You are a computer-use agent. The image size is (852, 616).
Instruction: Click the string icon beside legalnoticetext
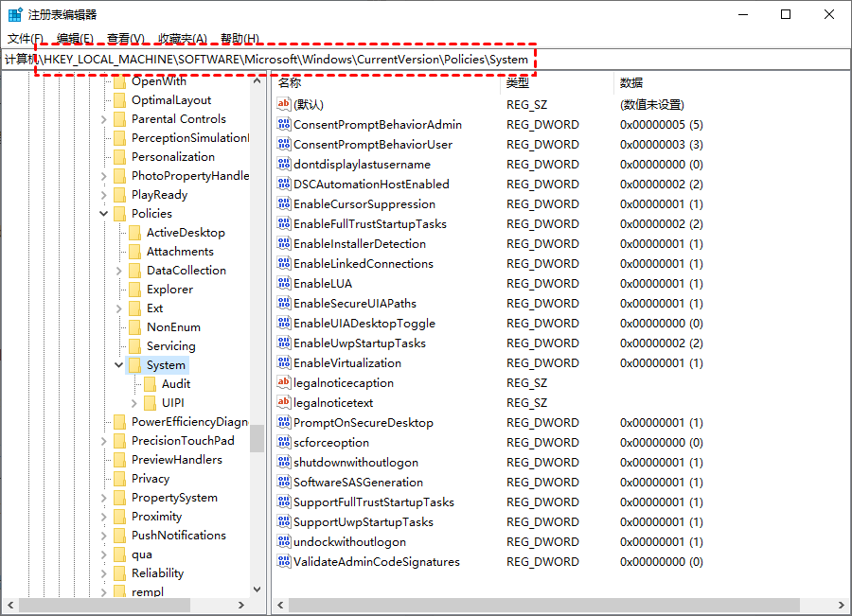(x=284, y=402)
